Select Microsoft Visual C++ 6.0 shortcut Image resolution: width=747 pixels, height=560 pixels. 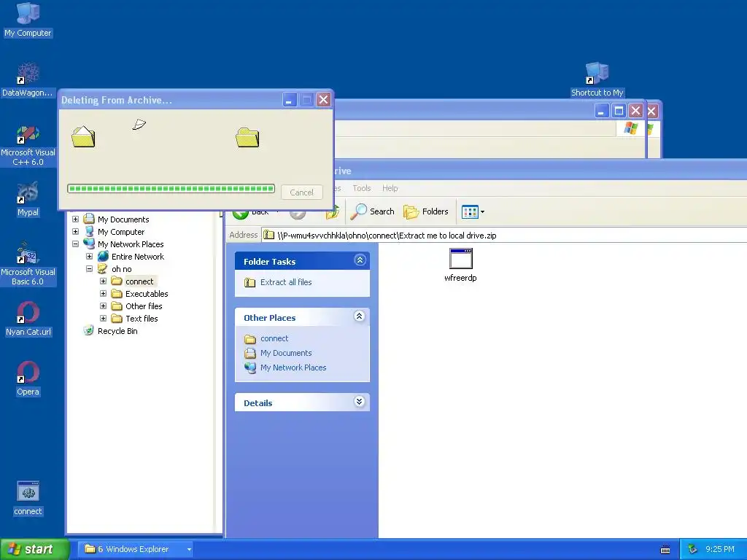[28, 145]
